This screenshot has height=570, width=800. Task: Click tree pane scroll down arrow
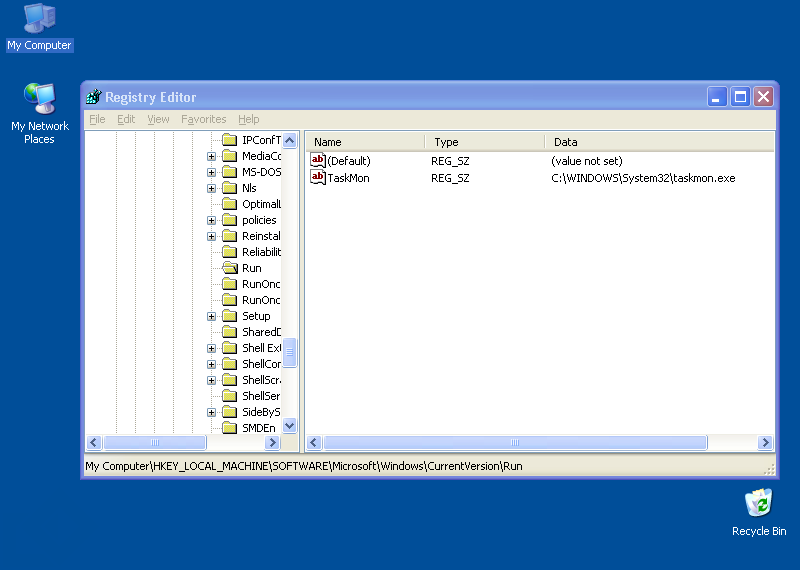pos(290,425)
